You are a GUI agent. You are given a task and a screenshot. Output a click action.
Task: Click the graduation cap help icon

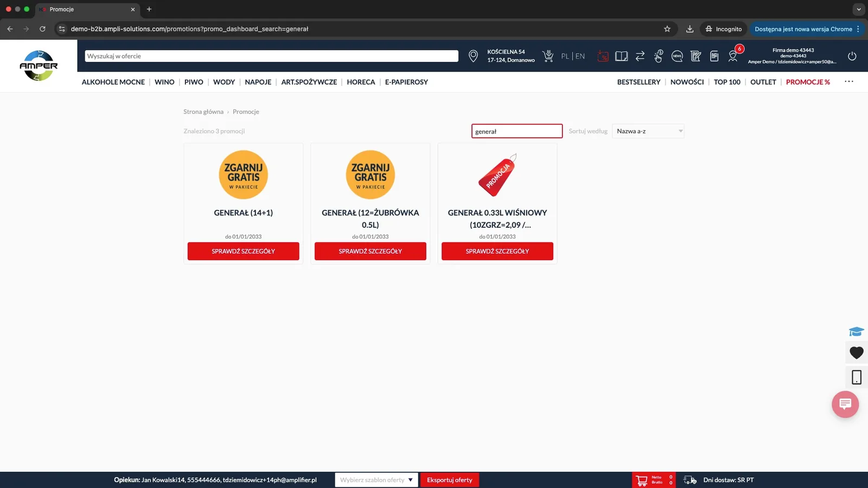tap(856, 331)
